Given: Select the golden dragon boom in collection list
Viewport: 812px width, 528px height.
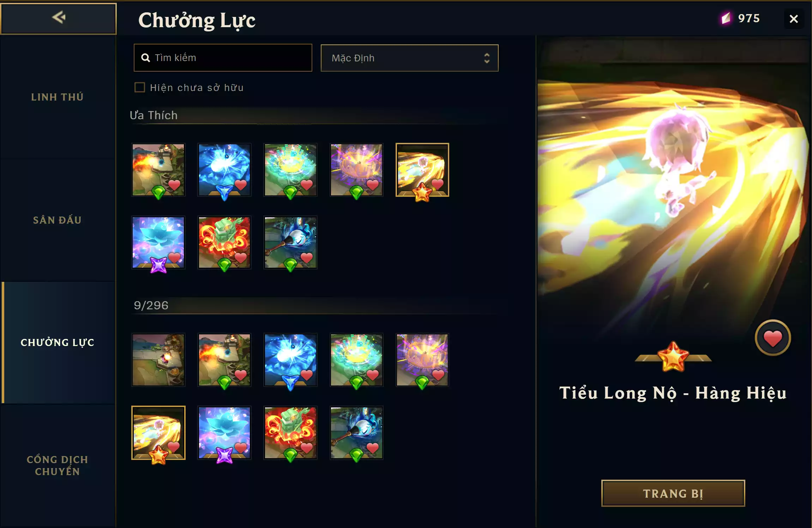Looking at the screenshot, I should 158,433.
